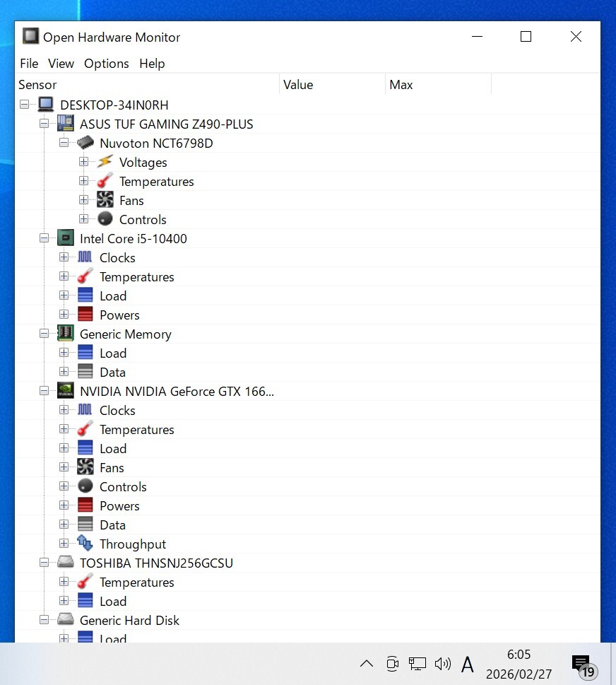
Task: Click the Max column header
Action: pyautogui.click(x=438, y=85)
